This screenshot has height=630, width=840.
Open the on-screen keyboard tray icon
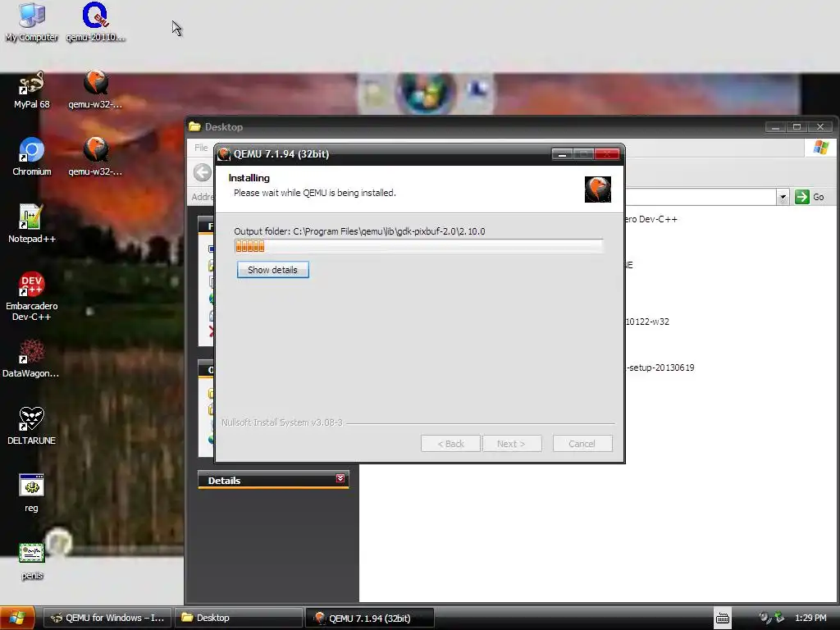[x=723, y=619]
